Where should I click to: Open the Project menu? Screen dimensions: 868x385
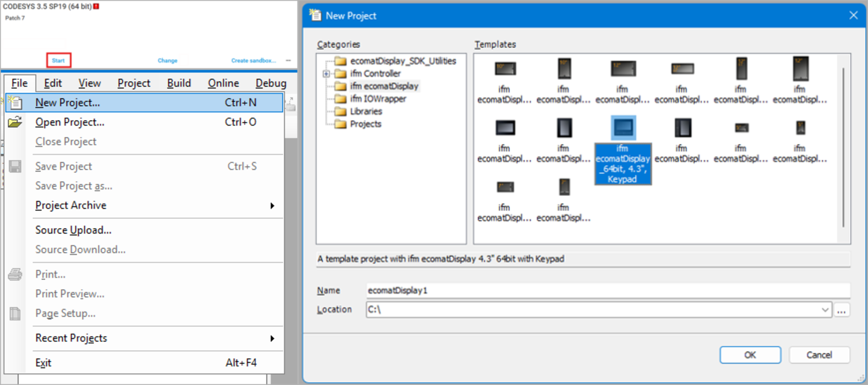click(x=134, y=83)
